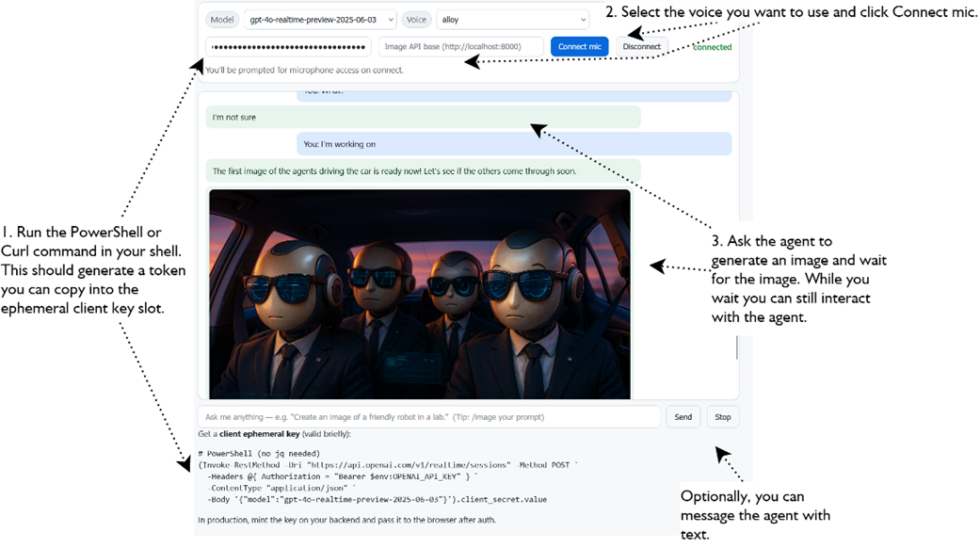Open the Voice dropdown showing alloy
This screenshot has height=548, width=980.
click(x=511, y=20)
